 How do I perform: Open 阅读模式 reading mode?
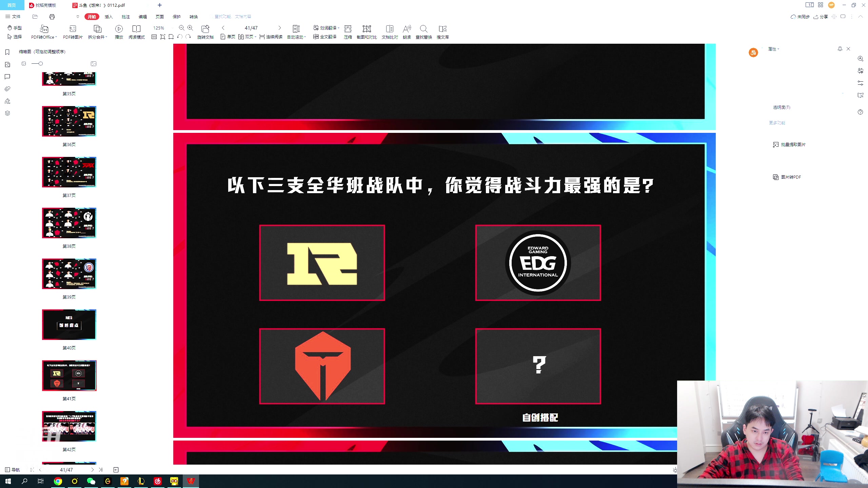[x=137, y=32]
